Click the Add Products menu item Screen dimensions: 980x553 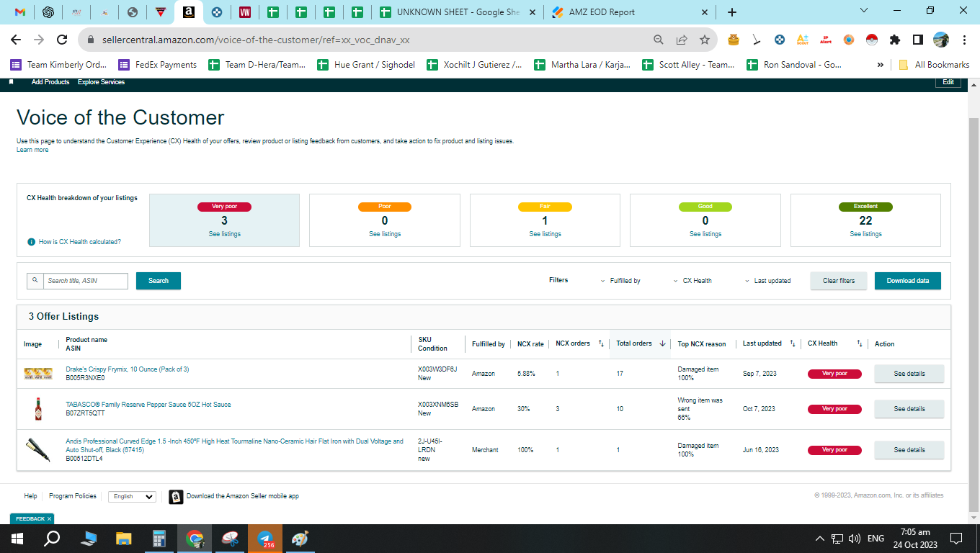[x=50, y=82]
